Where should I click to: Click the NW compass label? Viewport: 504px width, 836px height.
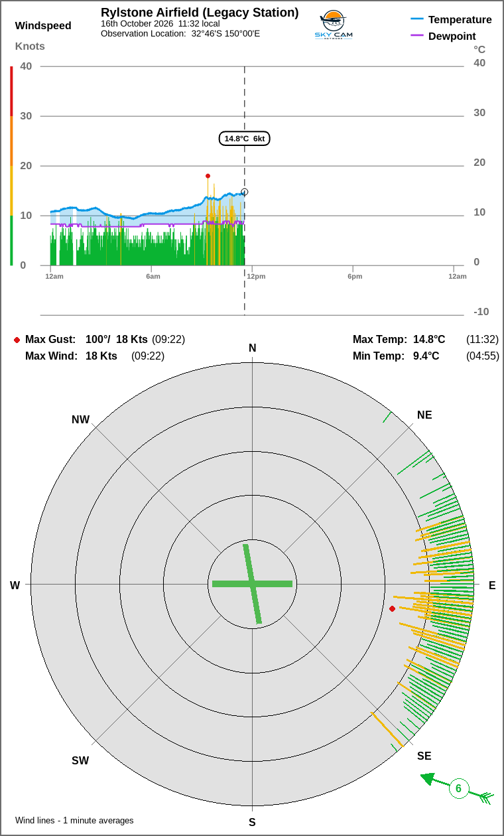click(x=80, y=420)
